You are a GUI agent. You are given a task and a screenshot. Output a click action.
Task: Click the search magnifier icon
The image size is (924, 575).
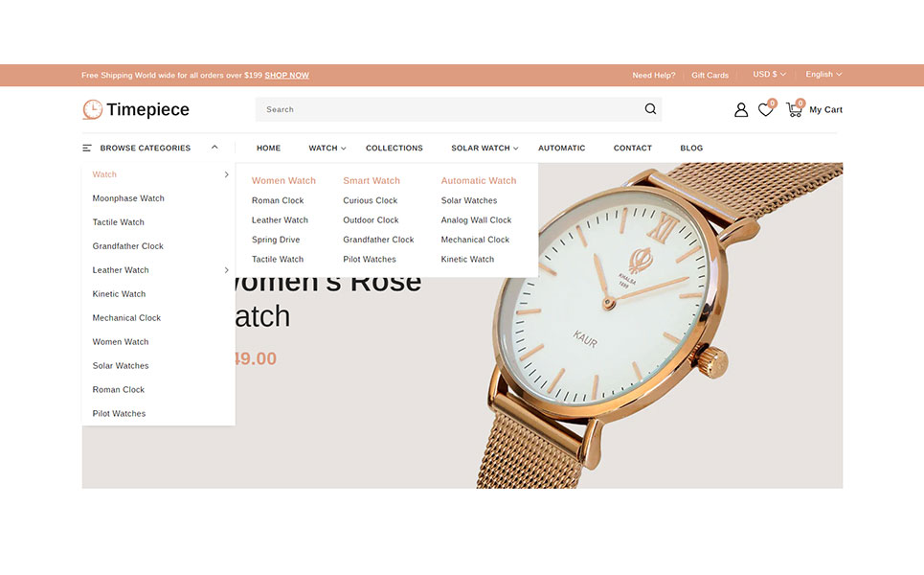click(x=650, y=109)
